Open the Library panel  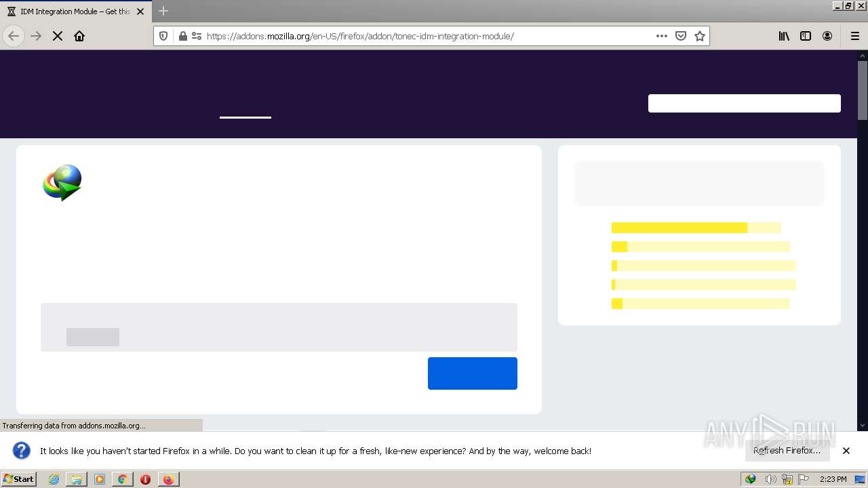click(x=784, y=36)
